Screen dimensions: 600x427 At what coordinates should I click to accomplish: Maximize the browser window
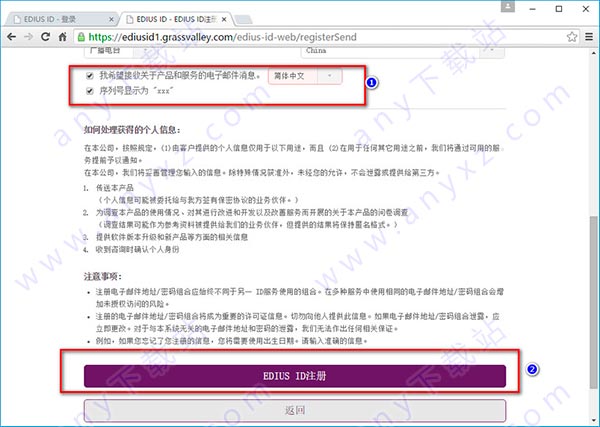pyautogui.click(x=559, y=9)
